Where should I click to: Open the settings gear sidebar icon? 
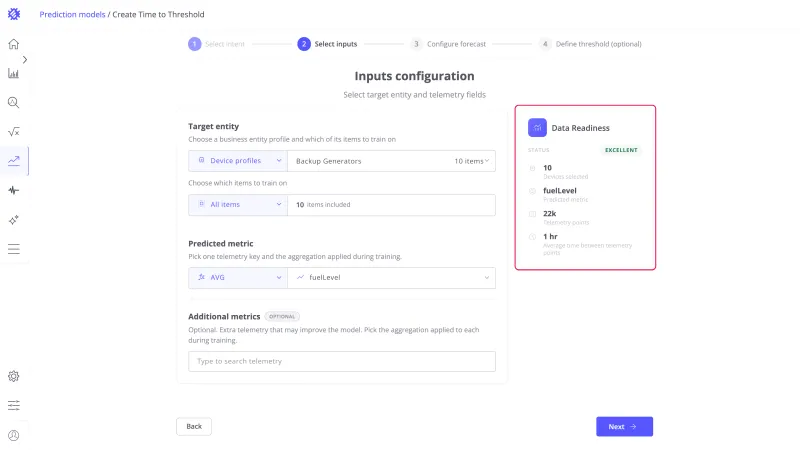pyautogui.click(x=14, y=376)
